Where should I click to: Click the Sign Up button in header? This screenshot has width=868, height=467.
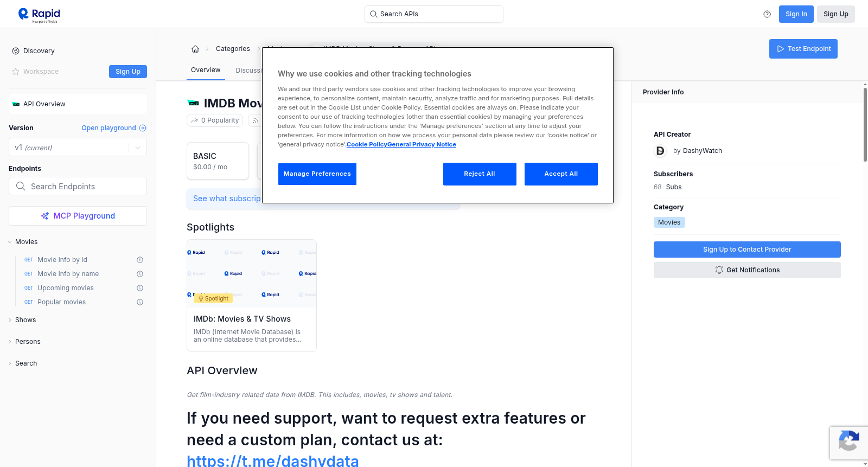836,14
